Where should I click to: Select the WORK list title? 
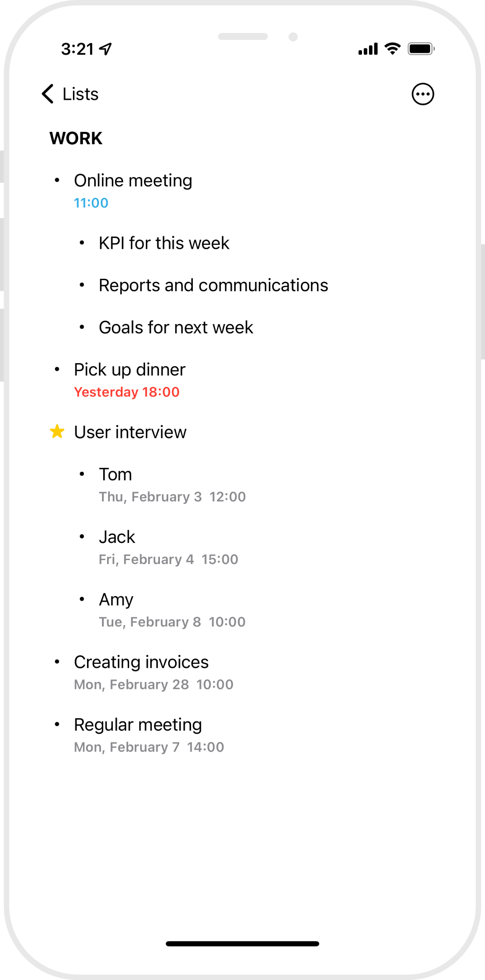(x=76, y=138)
